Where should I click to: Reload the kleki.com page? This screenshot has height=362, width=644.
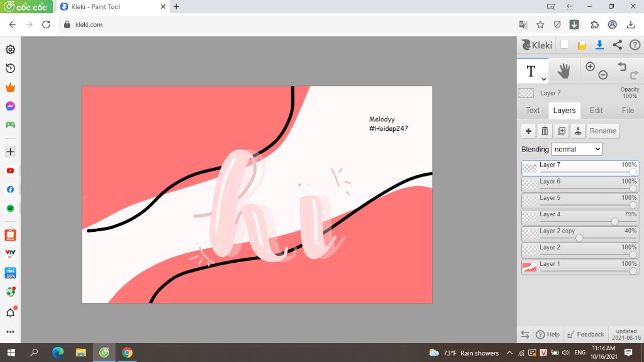click(46, 25)
